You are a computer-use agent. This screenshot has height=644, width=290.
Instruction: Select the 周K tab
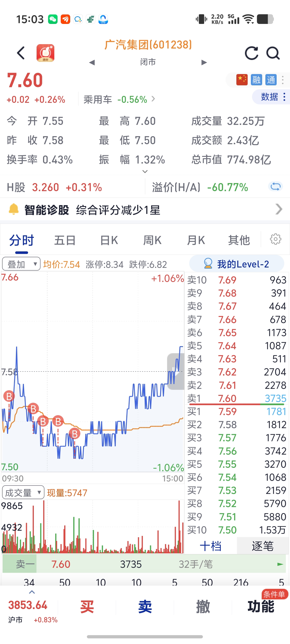(x=152, y=241)
